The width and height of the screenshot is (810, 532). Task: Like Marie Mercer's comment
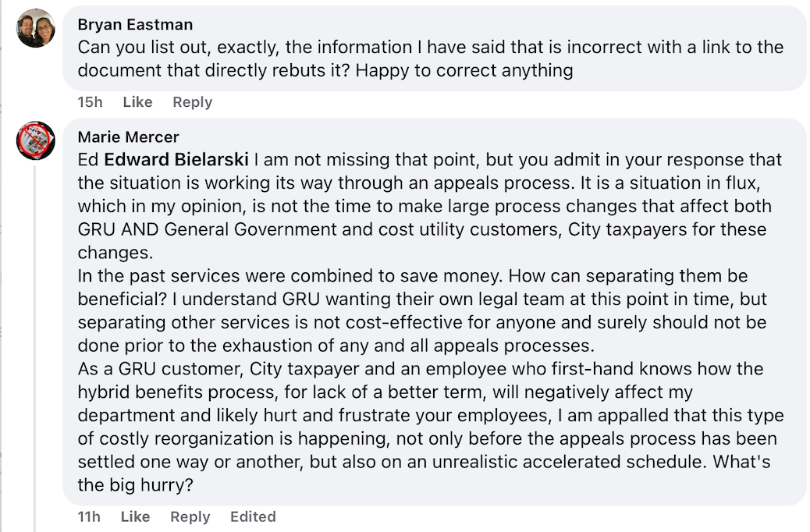tap(135, 516)
